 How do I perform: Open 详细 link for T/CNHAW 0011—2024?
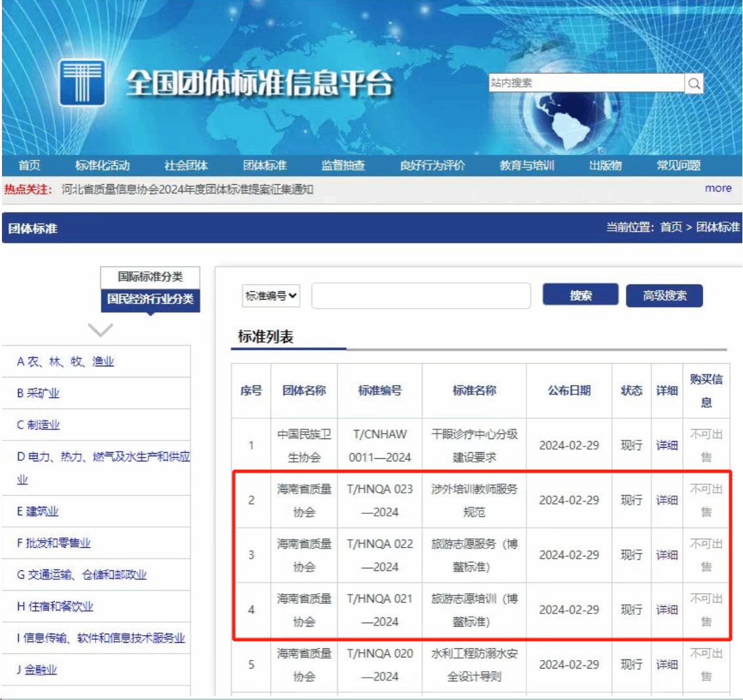(x=666, y=446)
